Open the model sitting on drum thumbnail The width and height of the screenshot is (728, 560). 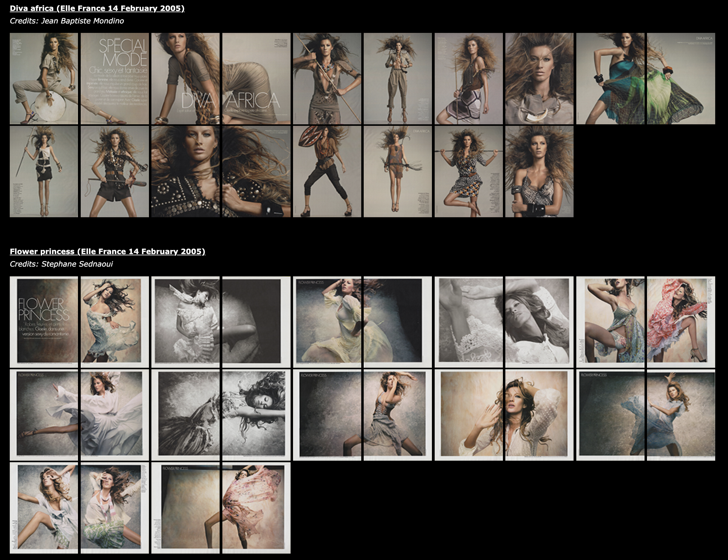(44, 78)
